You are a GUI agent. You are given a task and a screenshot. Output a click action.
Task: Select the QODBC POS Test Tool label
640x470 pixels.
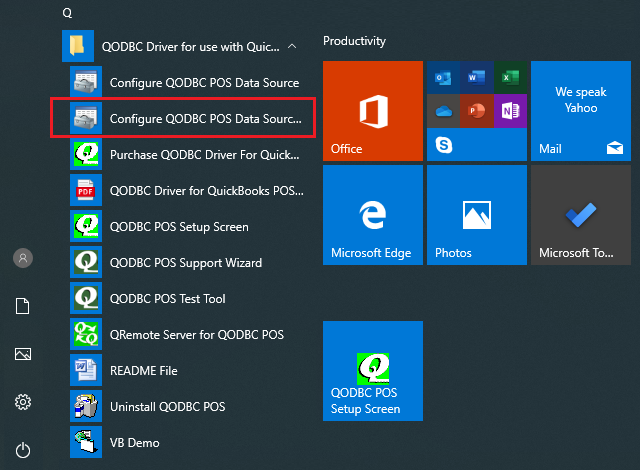pos(167,299)
